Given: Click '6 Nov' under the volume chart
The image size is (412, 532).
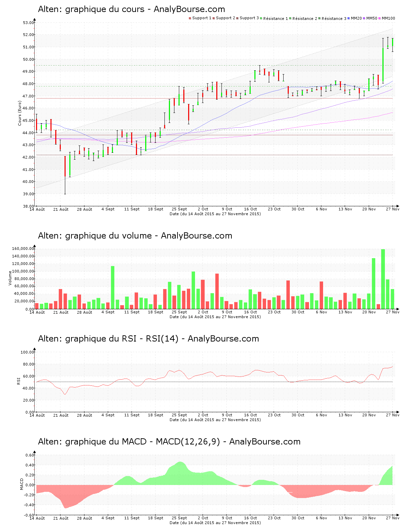Looking at the screenshot, I should (321, 312).
